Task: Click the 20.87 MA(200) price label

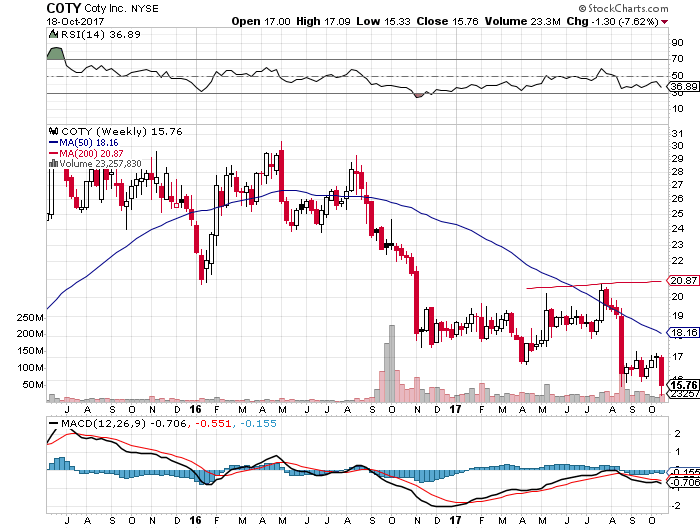Action: point(682,281)
